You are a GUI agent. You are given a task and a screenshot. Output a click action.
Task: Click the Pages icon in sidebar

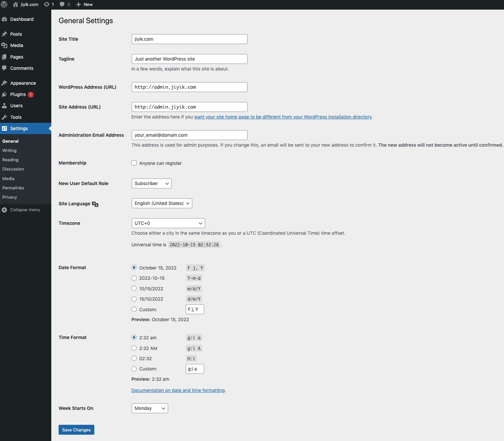point(4,57)
